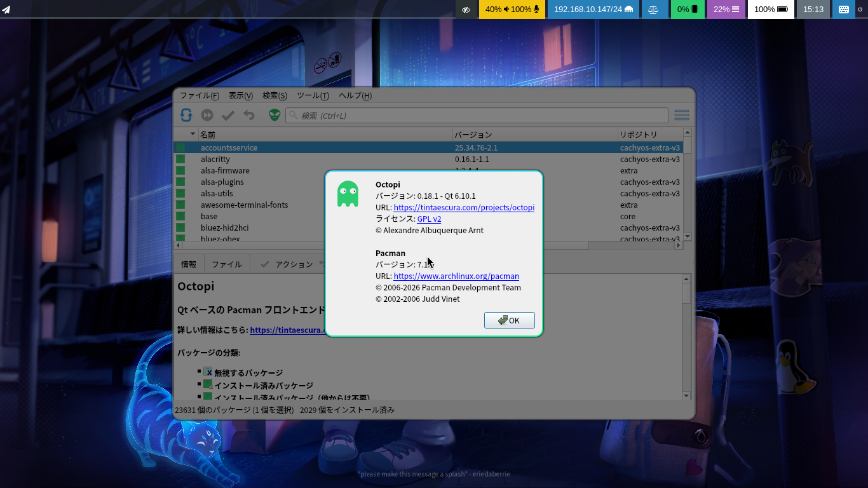
Task: Open the archlinux.org pacman link
Action: [x=456, y=276]
